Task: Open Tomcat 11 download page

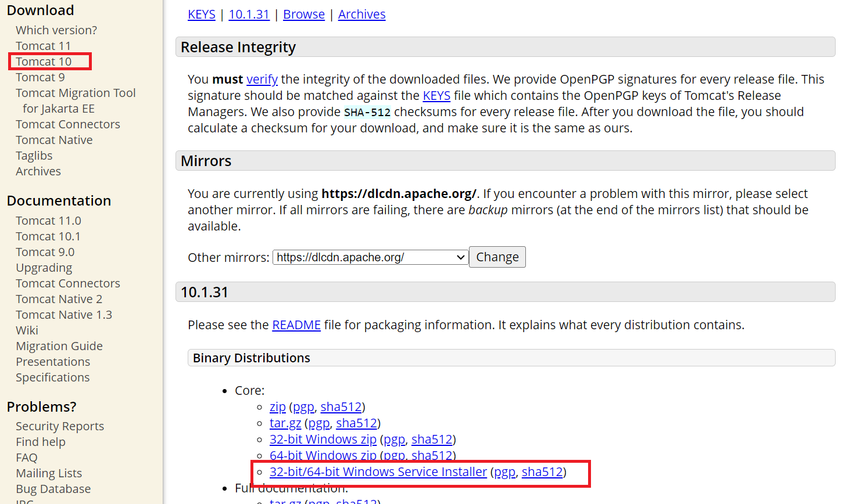Action: [x=44, y=46]
